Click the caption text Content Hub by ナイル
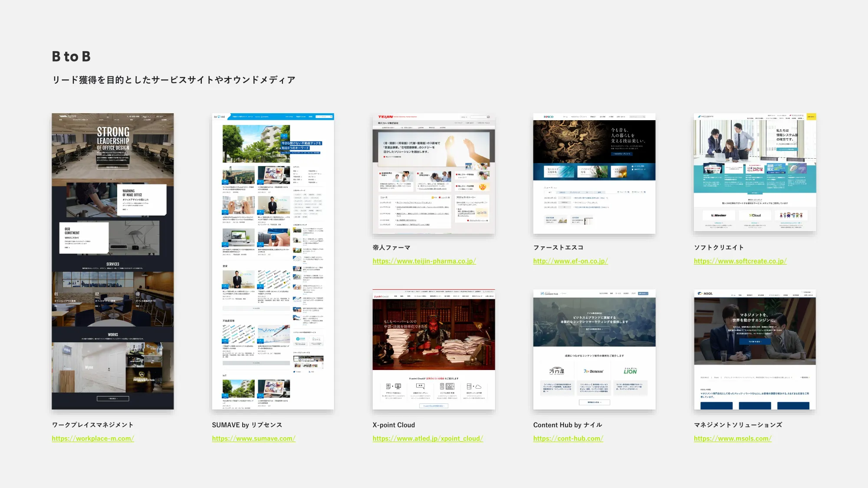 568,425
